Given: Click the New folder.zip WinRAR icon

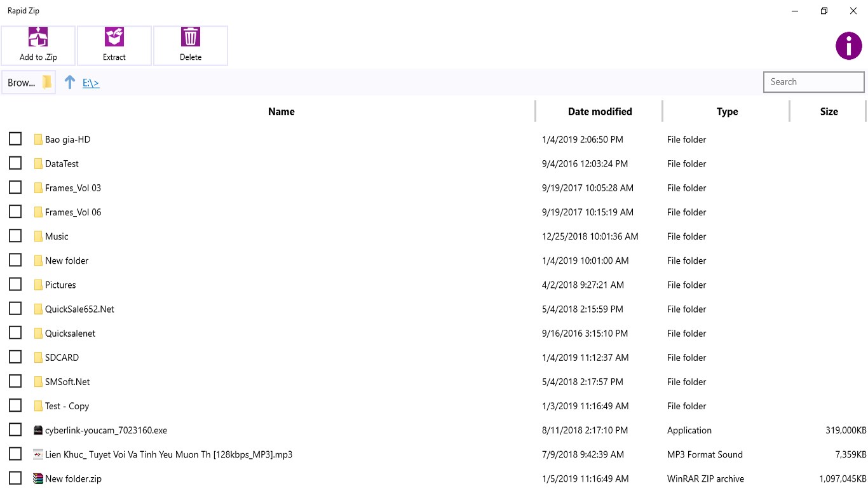Looking at the screenshot, I should coord(38,478).
